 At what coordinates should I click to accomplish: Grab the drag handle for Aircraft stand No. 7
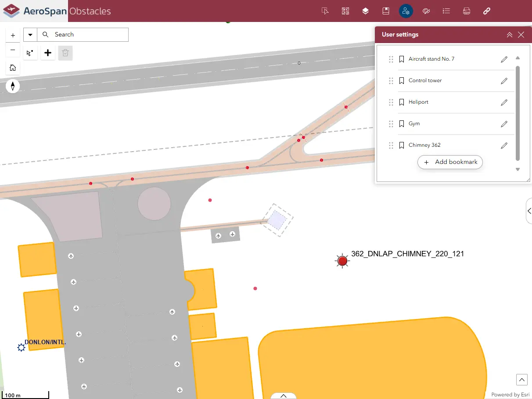click(391, 59)
